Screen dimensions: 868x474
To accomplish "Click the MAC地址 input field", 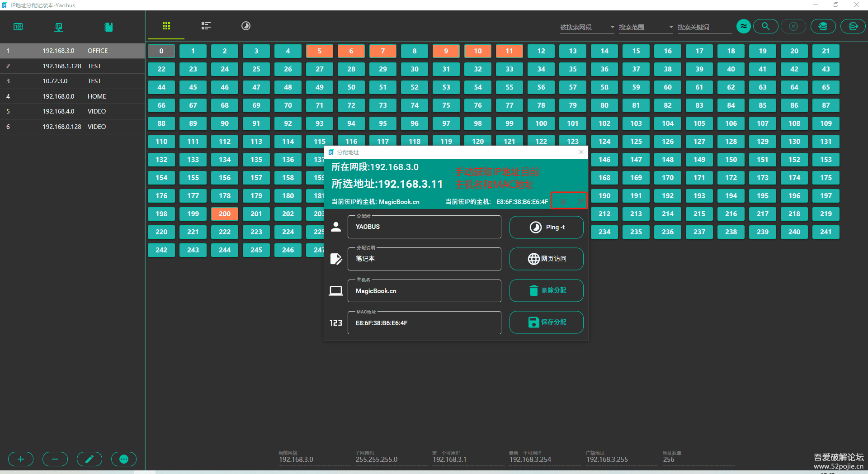I will pos(424,323).
